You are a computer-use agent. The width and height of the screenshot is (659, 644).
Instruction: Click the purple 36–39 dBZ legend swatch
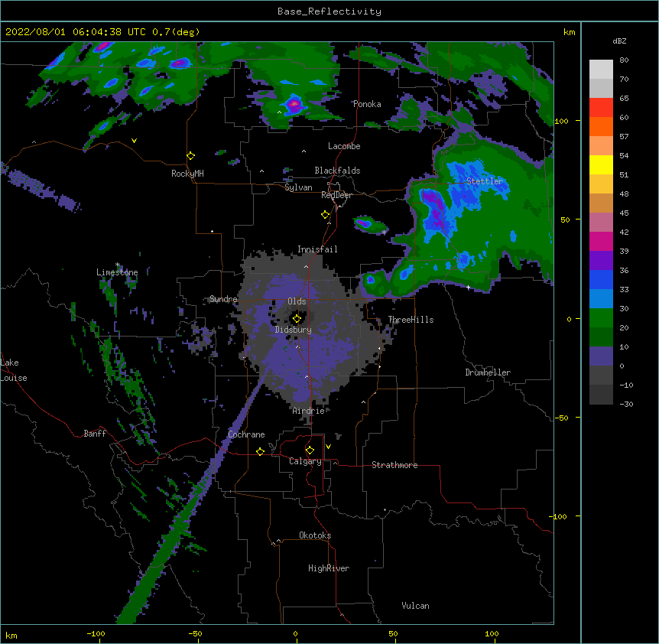tap(601, 261)
